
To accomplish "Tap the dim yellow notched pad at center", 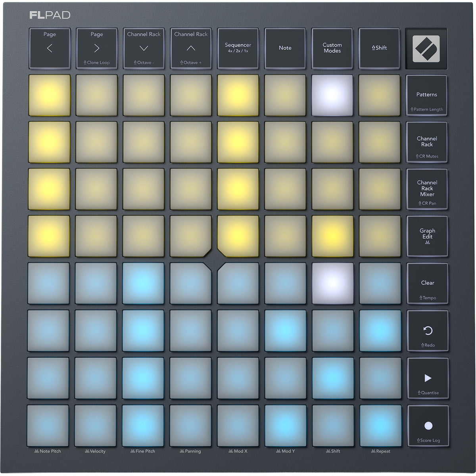I will 191,236.
